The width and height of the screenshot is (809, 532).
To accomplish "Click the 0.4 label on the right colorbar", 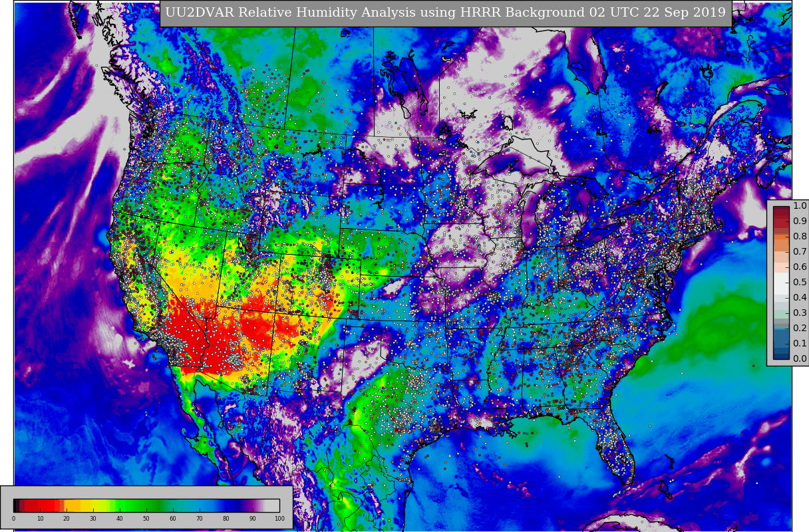I will (x=800, y=297).
